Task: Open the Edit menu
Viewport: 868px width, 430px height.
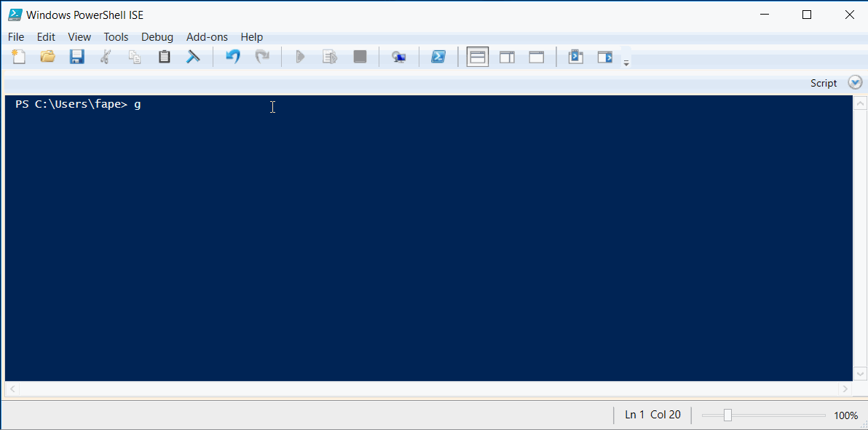Action: click(x=46, y=37)
